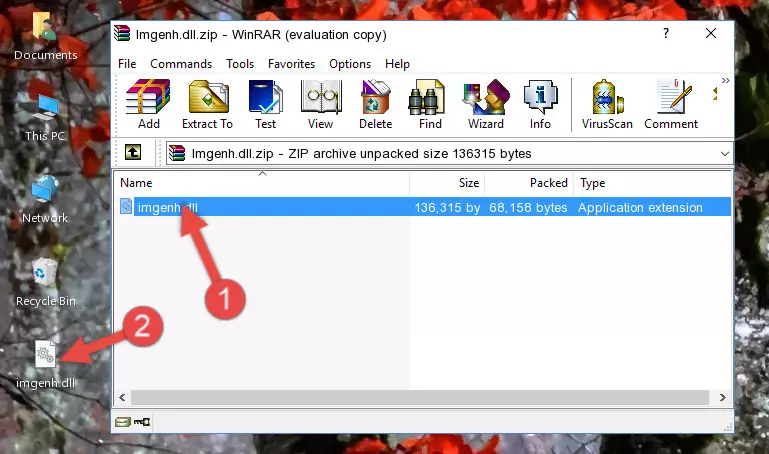Viewport: 769px width, 454px height.
Task: Click the horizontal scrollbar track
Action: tap(420, 397)
